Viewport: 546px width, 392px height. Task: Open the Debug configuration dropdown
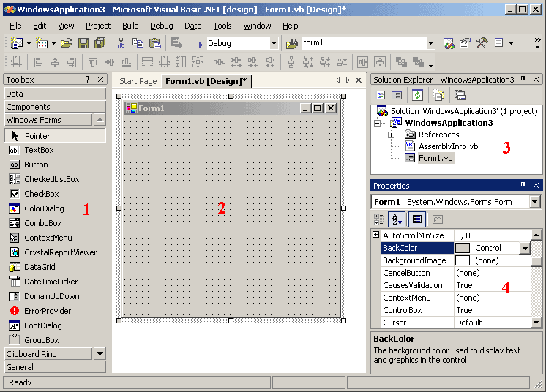coord(274,43)
